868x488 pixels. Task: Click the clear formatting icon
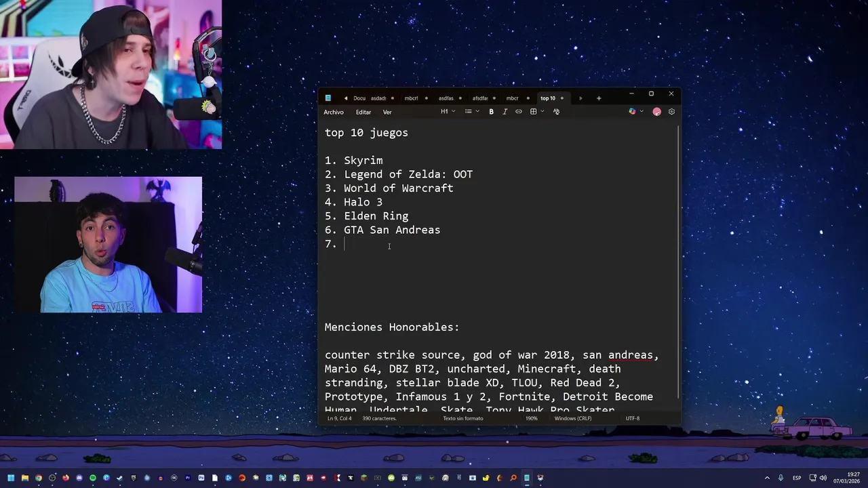point(556,112)
